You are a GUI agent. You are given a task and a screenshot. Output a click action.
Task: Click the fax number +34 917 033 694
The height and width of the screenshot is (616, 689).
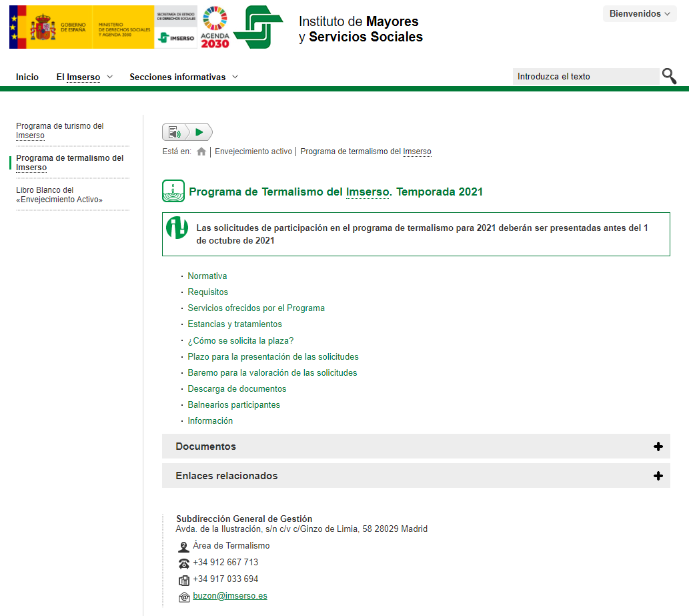coord(225,579)
